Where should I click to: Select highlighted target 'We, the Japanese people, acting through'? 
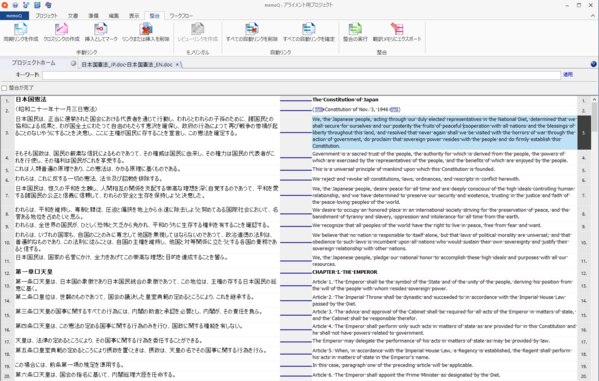point(444,133)
